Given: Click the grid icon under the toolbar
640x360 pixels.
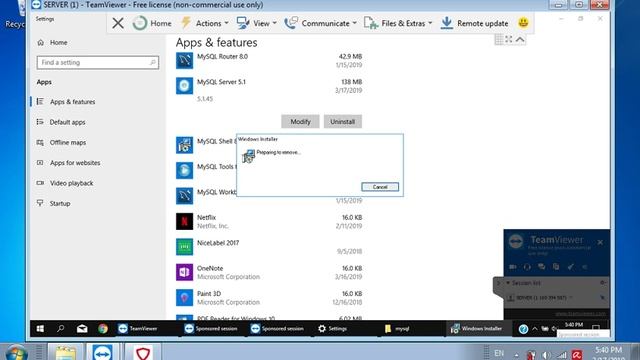Looking at the screenshot, I should pos(499,39).
